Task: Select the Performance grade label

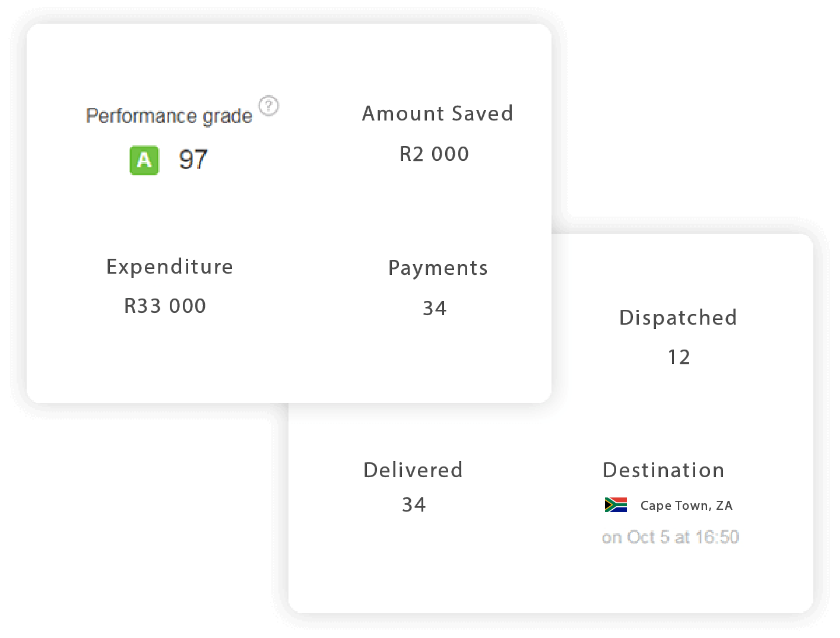Action: click(x=169, y=116)
